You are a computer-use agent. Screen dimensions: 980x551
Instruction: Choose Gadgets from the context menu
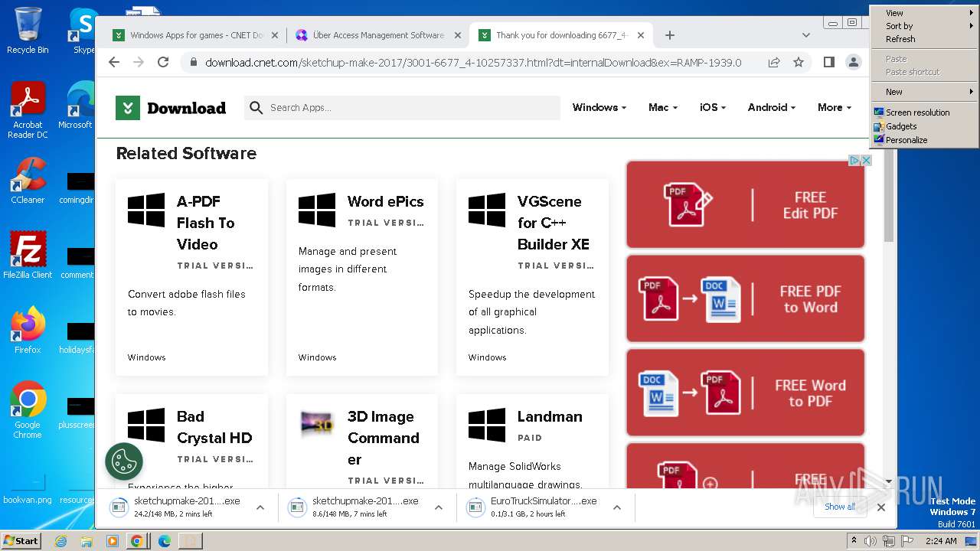(924, 126)
